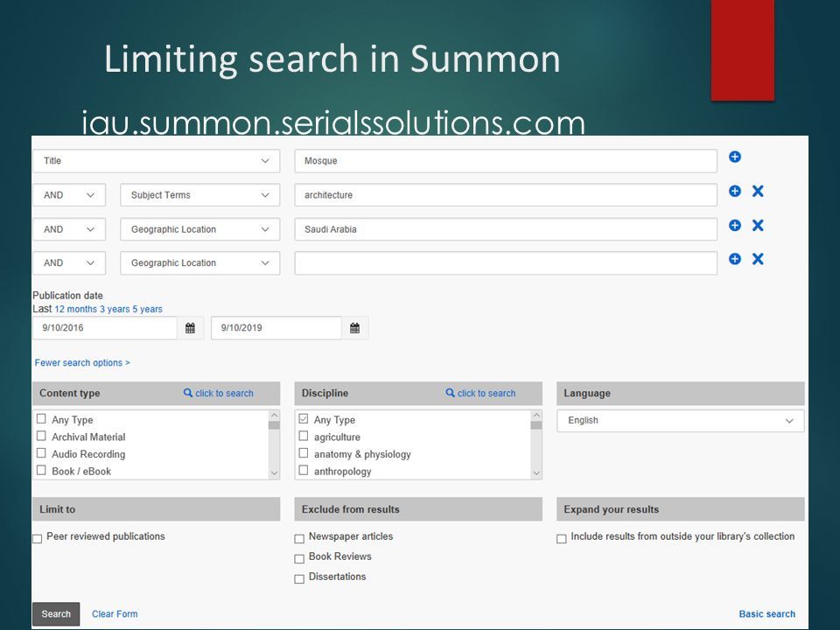Check the agriculture discipline

pyautogui.click(x=304, y=436)
